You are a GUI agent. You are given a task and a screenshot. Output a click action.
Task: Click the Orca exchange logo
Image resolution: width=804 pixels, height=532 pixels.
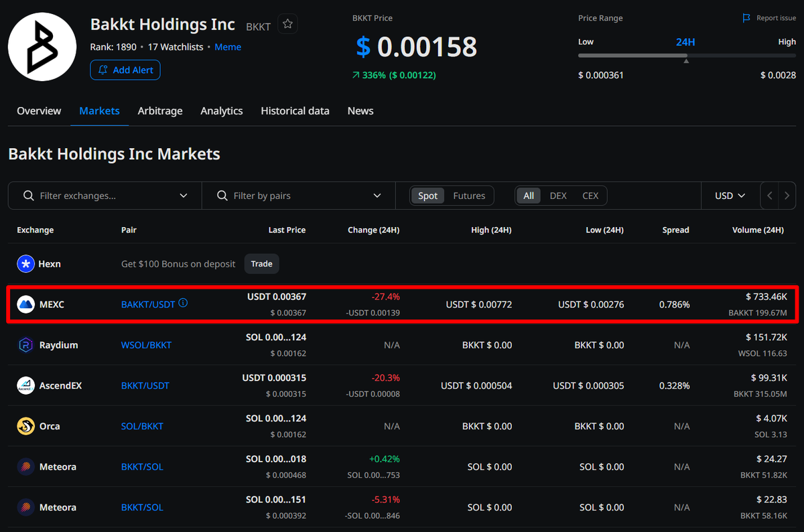point(25,426)
